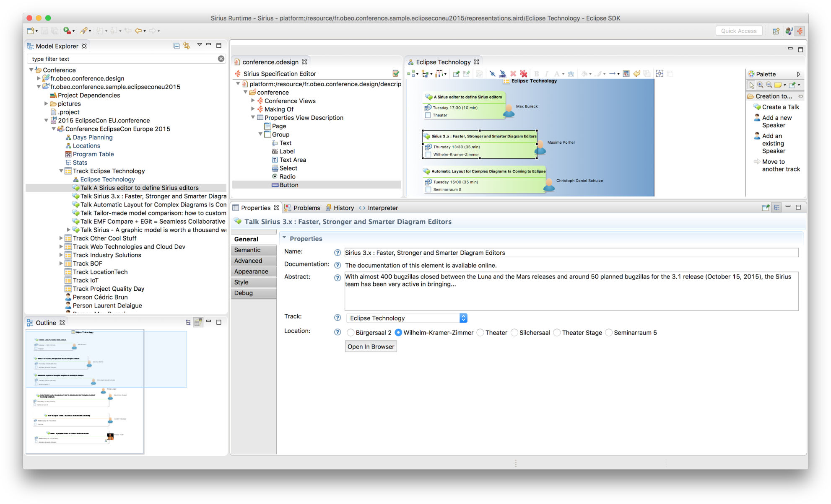Clear the Model Explorer filter text
831x504 pixels.
click(x=221, y=59)
